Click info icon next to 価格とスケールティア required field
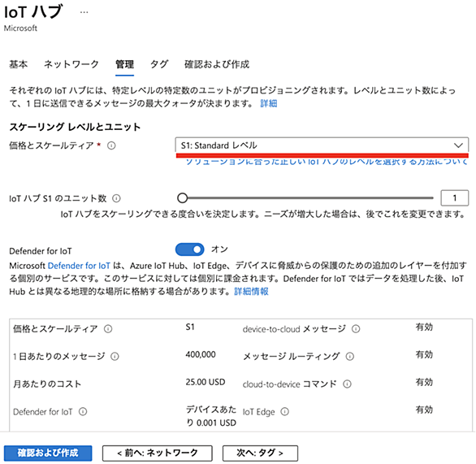Viewport: 476px width, 464px height. 111,145
